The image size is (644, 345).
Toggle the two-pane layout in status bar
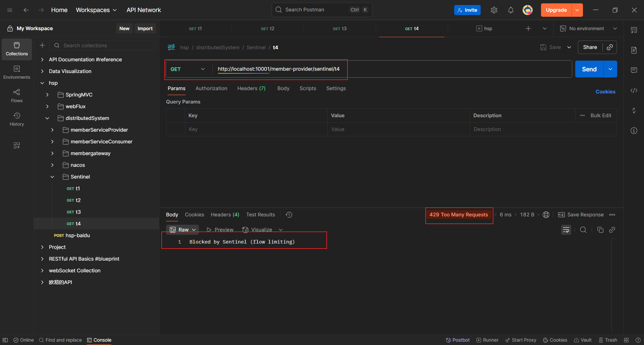tap(626, 340)
